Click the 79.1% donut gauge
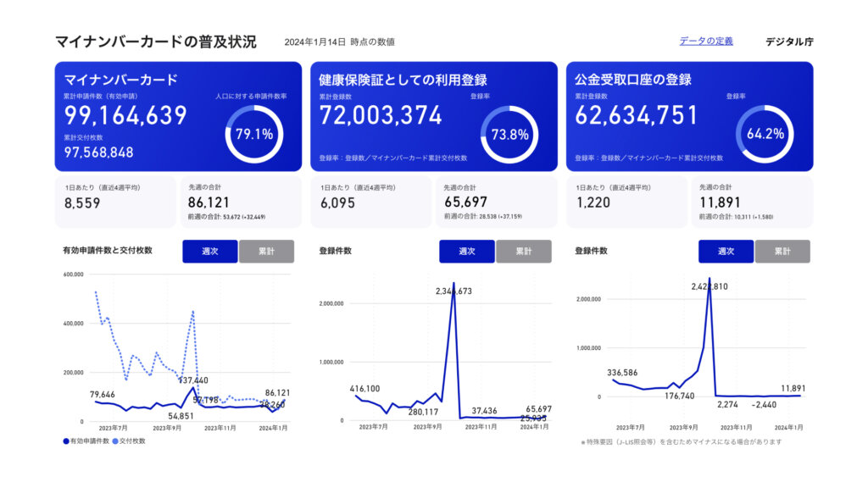Image resolution: width=868 pixels, height=488 pixels. tap(254, 134)
